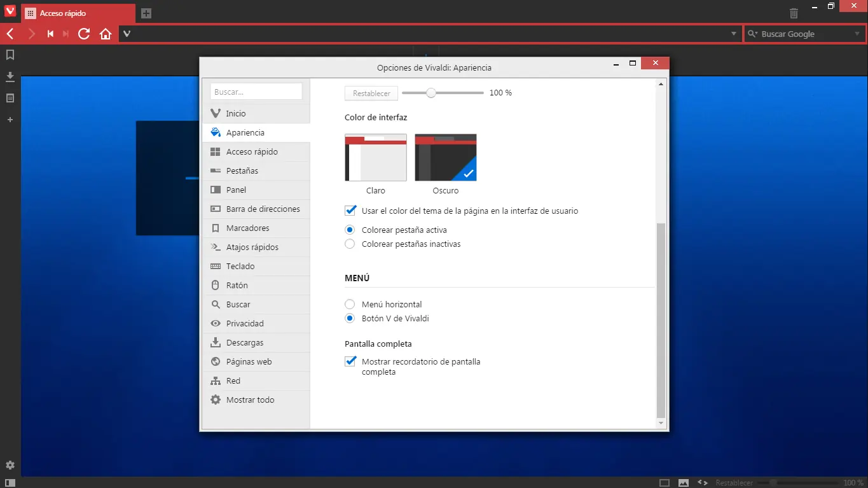Open a new tab with plus button
This screenshot has height=488, width=868.
coord(146,13)
